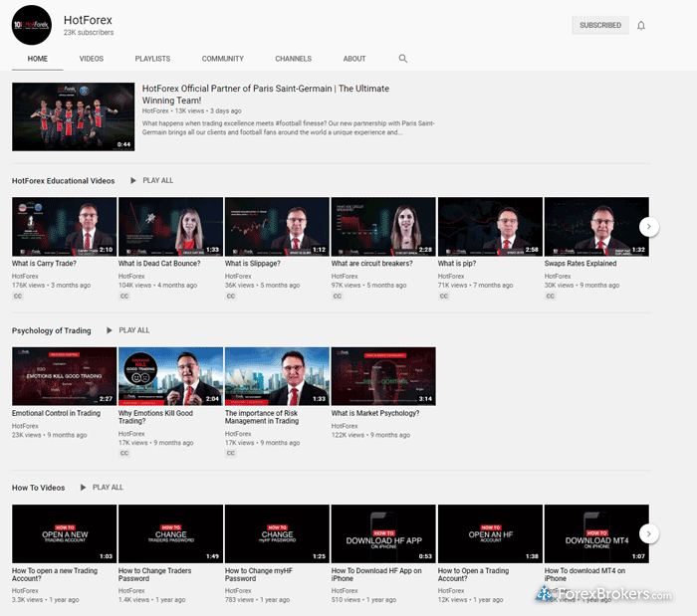Click the 176K views 3 months ago text
The image size is (697, 616).
click(x=51, y=286)
